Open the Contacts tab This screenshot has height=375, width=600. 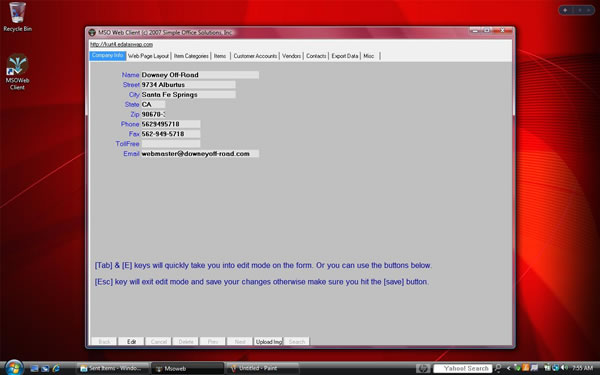click(316, 56)
